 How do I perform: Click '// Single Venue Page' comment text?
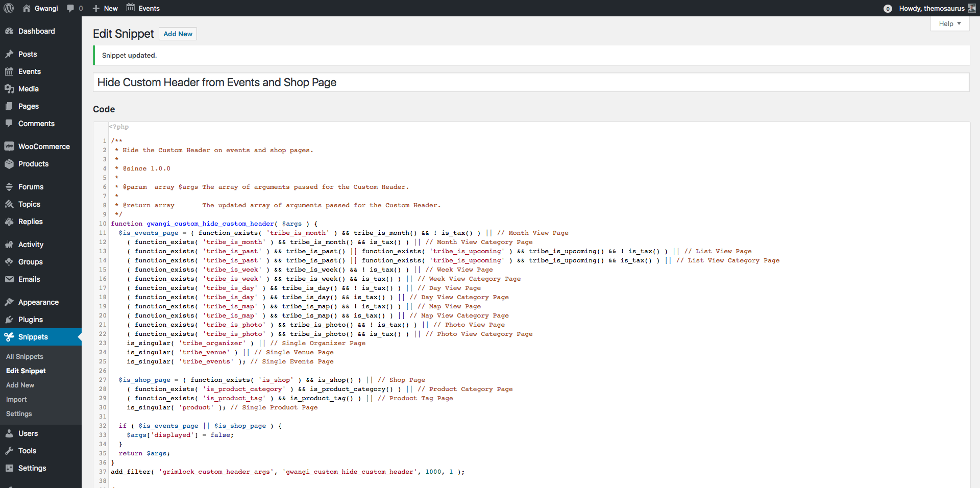coord(294,352)
